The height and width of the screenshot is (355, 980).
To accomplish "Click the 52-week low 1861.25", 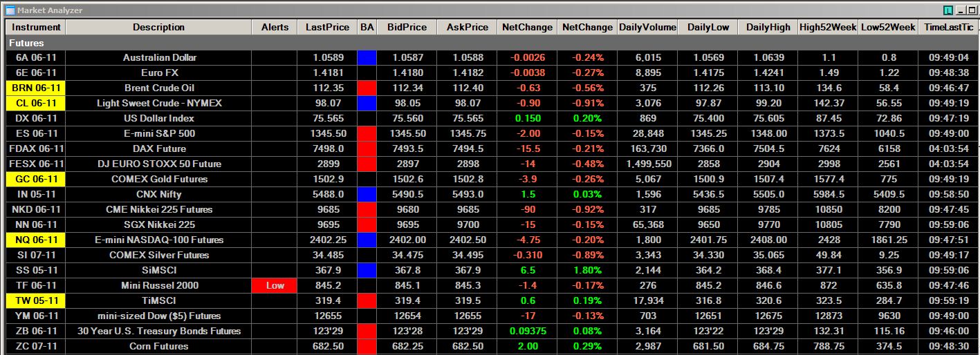I will [x=888, y=240].
